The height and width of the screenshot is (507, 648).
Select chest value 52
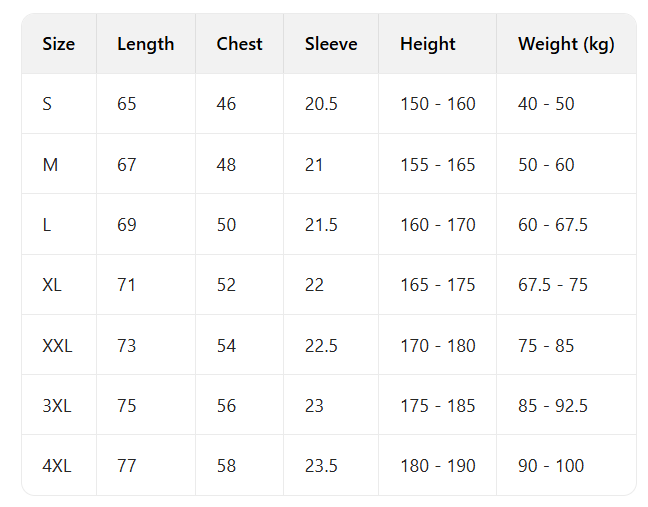point(226,285)
